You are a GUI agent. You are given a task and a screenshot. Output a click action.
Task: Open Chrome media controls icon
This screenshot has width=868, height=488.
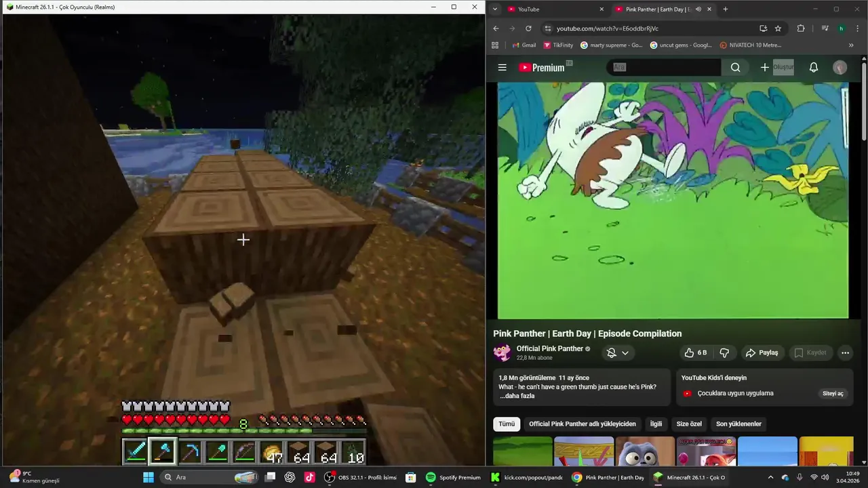[x=825, y=28]
